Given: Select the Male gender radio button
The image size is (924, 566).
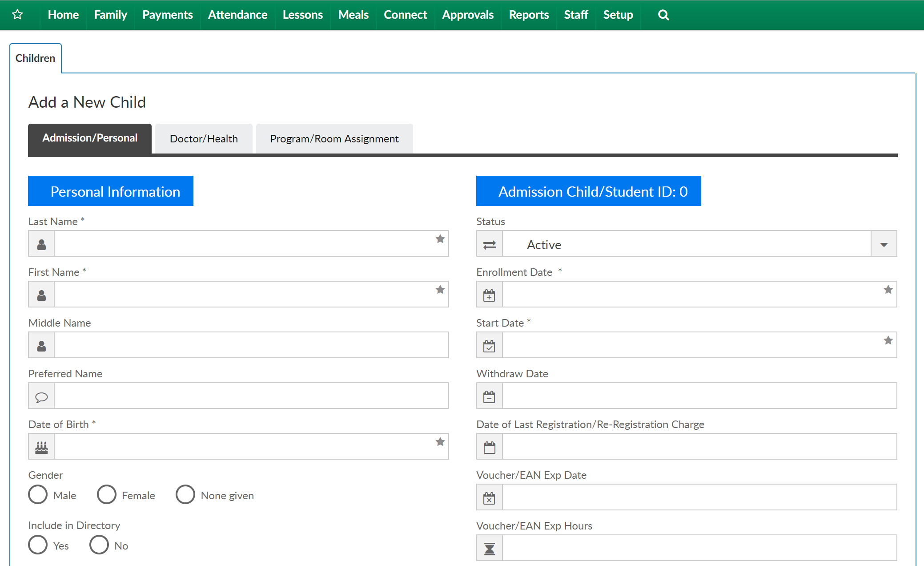Looking at the screenshot, I should [38, 495].
